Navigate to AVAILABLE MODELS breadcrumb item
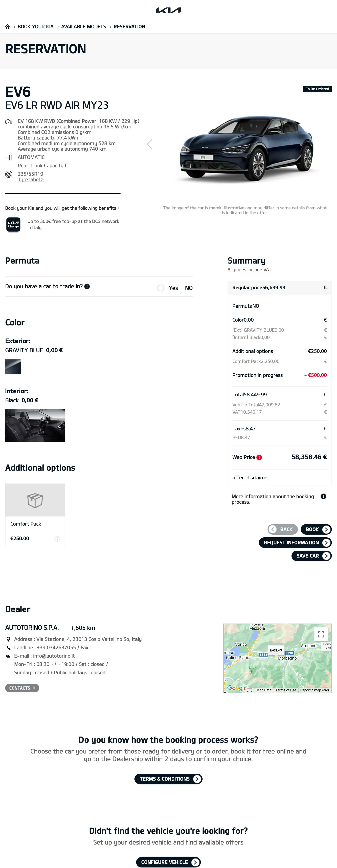The height and width of the screenshot is (868, 337). click(x=83, y=26)
